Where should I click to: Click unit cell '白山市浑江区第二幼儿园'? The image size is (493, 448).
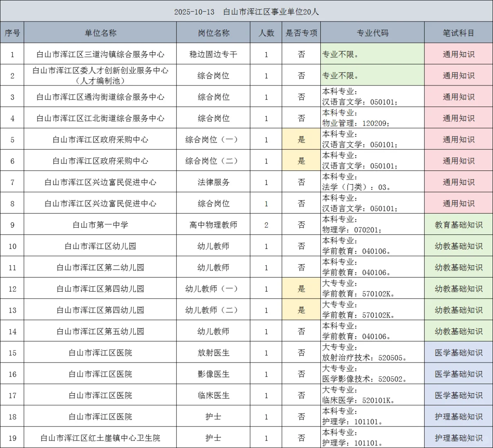coord(100,267)
